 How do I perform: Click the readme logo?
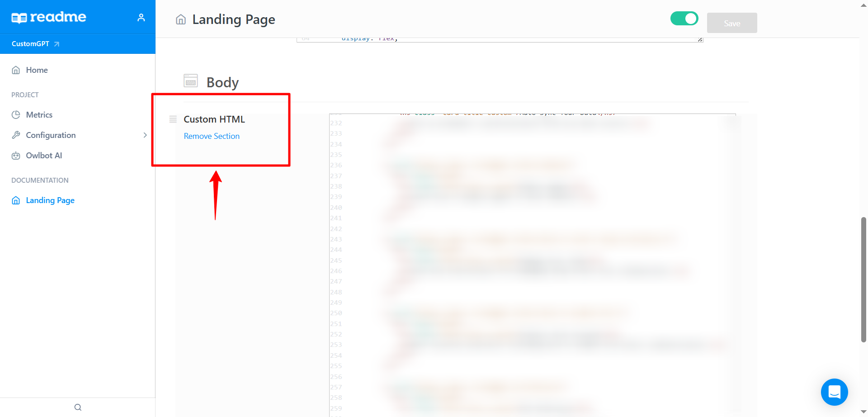(48, 17)
